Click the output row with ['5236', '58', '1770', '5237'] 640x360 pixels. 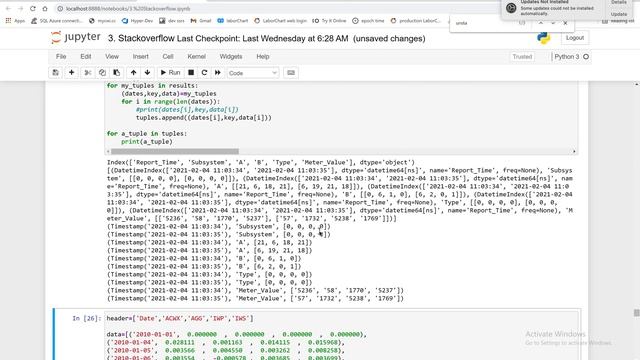click(255, 291)
